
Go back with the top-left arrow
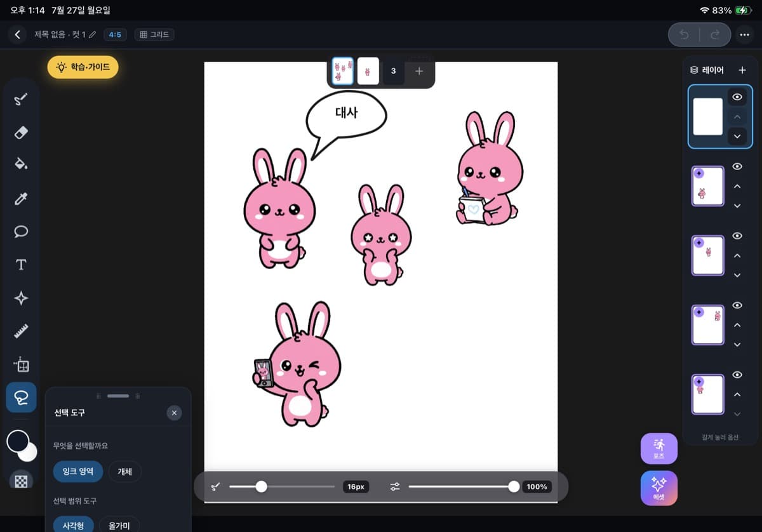[18, 34]
